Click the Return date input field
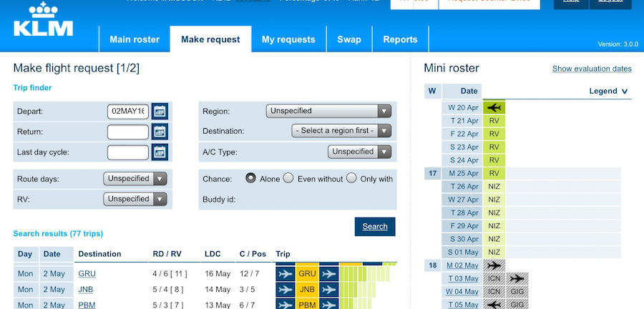 [x=128, y=132]
